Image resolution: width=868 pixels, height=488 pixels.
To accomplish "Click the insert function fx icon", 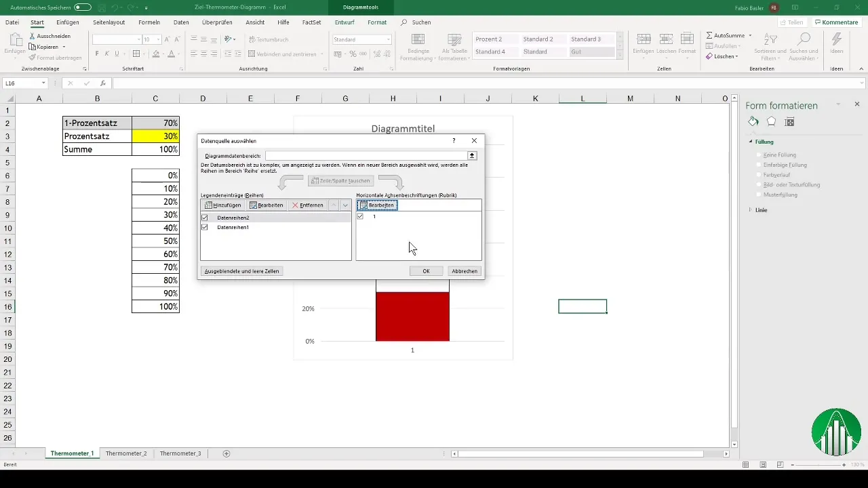I will 102,83.
